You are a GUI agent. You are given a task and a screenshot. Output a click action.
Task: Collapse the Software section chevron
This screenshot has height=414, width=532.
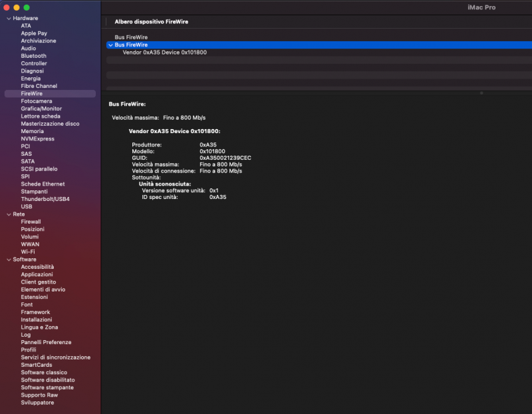(9, 260)
